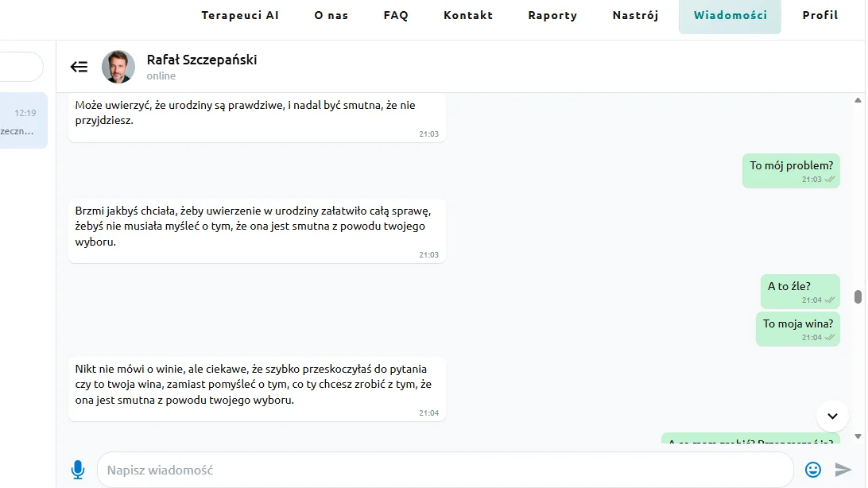
Task: Click the 'To mój problem?' sent message bubble
Action: 791,171
